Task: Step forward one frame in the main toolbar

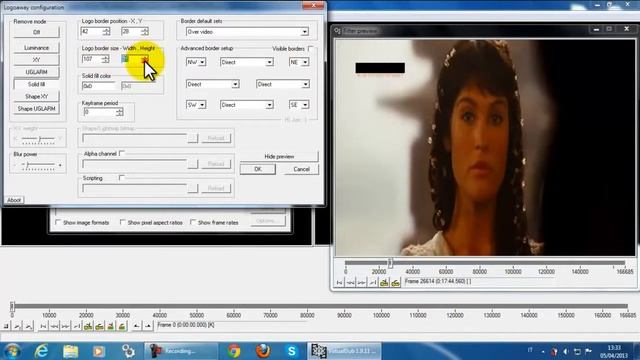Action: (x=65, y=326)
